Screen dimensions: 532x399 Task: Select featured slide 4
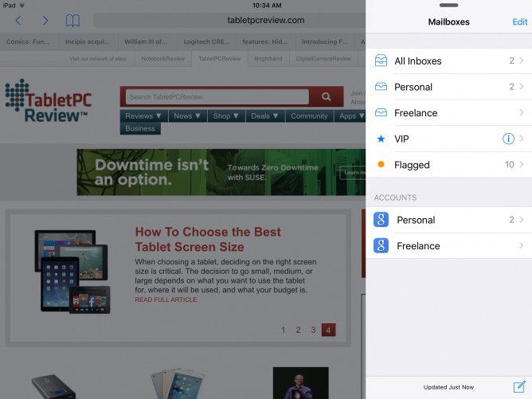tap(328, 330)
